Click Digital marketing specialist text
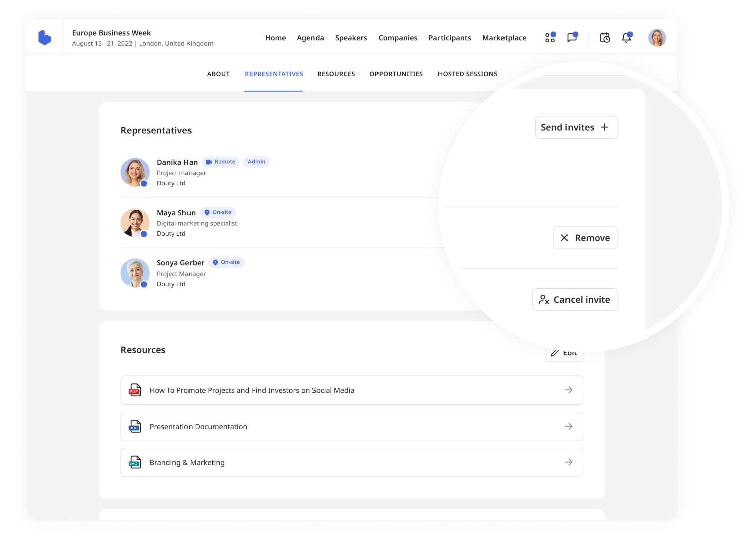This screenshot has height=539, width=756. tap(197, 223)
